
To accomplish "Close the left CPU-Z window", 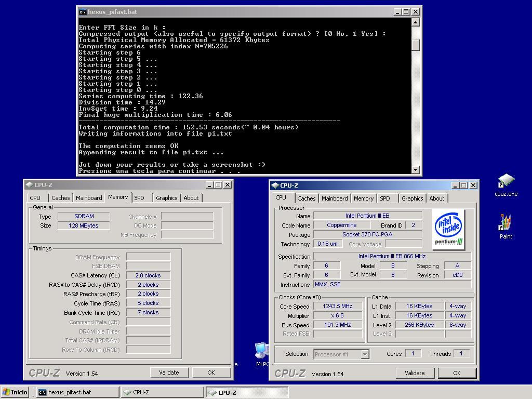I will point(228,185).
